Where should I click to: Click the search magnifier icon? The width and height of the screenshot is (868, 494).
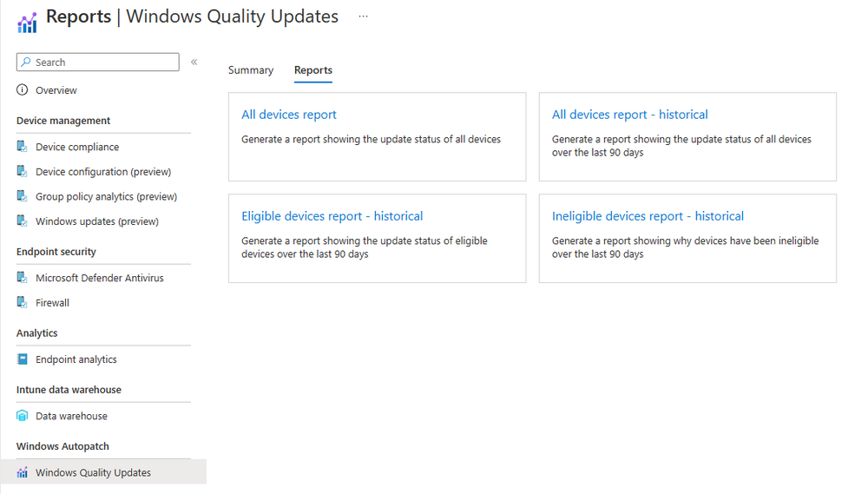[x=26, y=62]
